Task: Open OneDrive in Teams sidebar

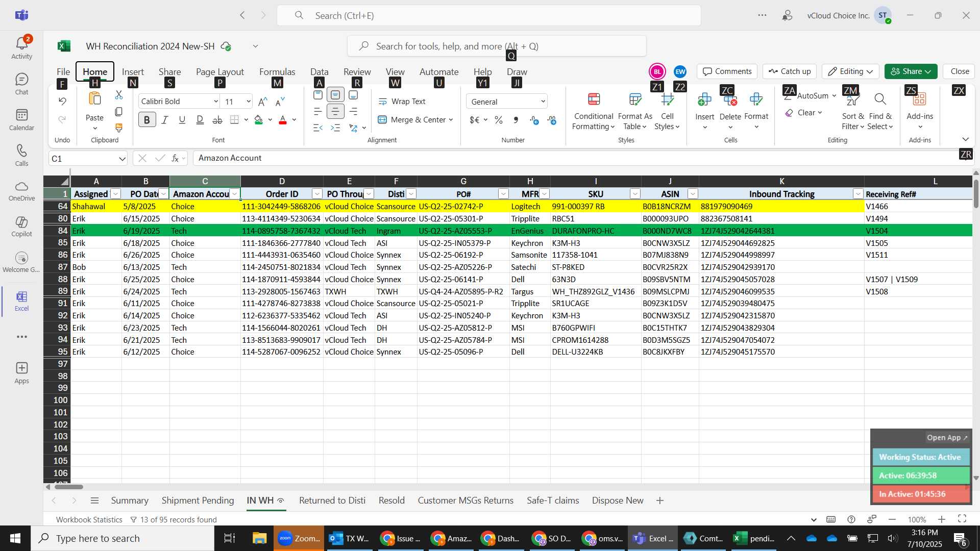Action: coord(21,190)
